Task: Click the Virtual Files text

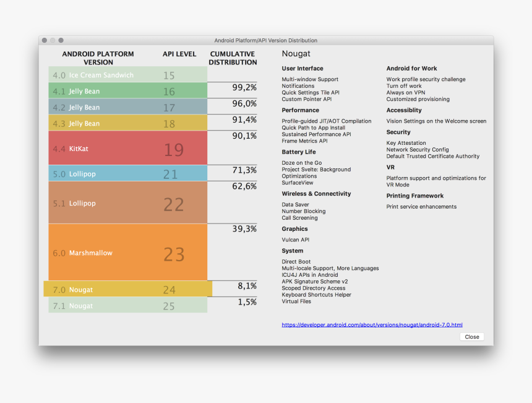Action: [296, 301]
